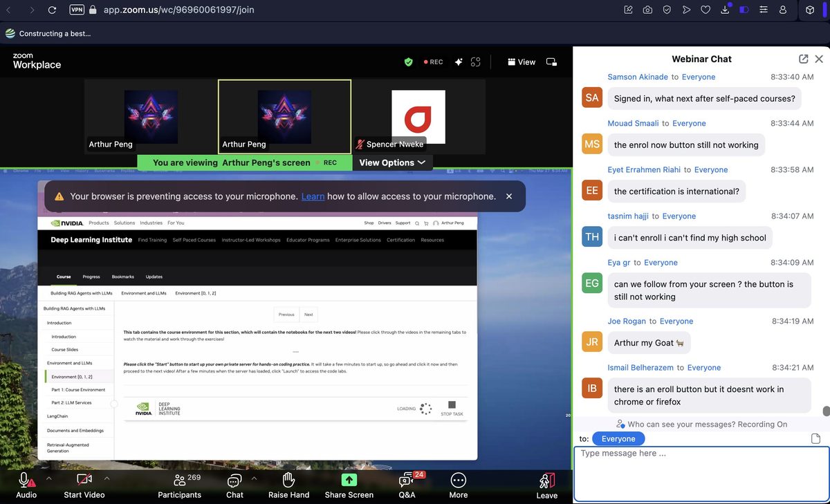Click the screen layout icon next to View
The height and width of the screenshot is (504, 830).
[x=551, y=62]
